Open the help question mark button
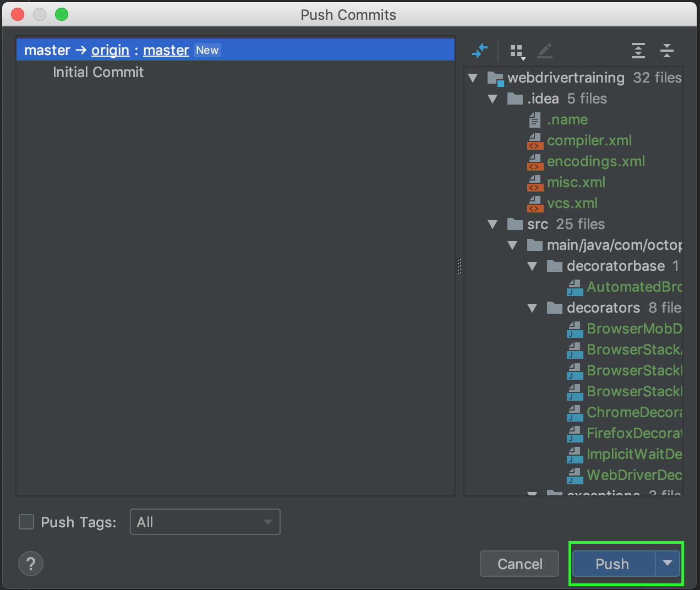 click(x=31, y=564)
